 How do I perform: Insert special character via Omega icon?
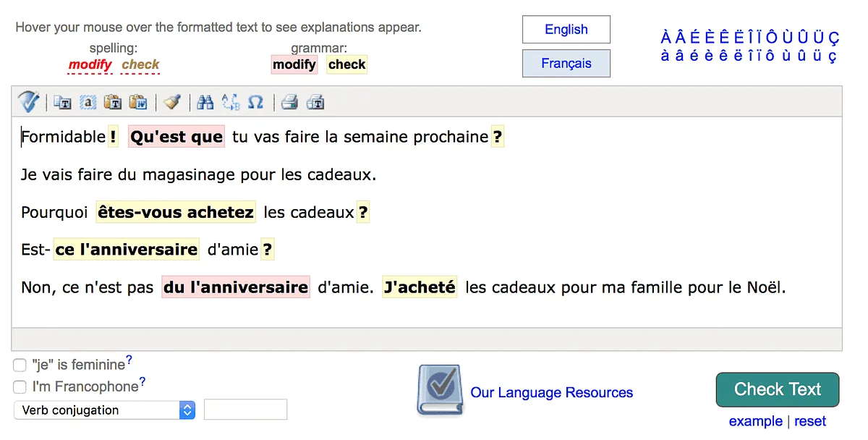click(255, 102)
